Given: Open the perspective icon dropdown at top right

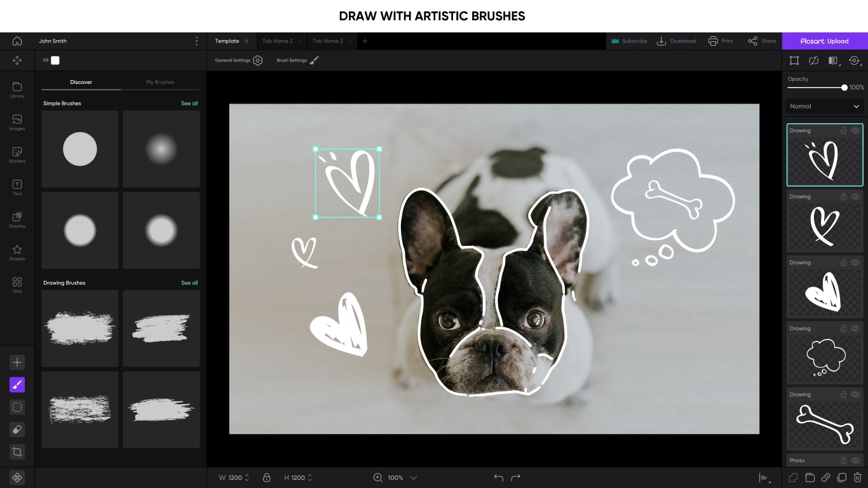Looking at the screenshot, I should [x=855, y=60].
